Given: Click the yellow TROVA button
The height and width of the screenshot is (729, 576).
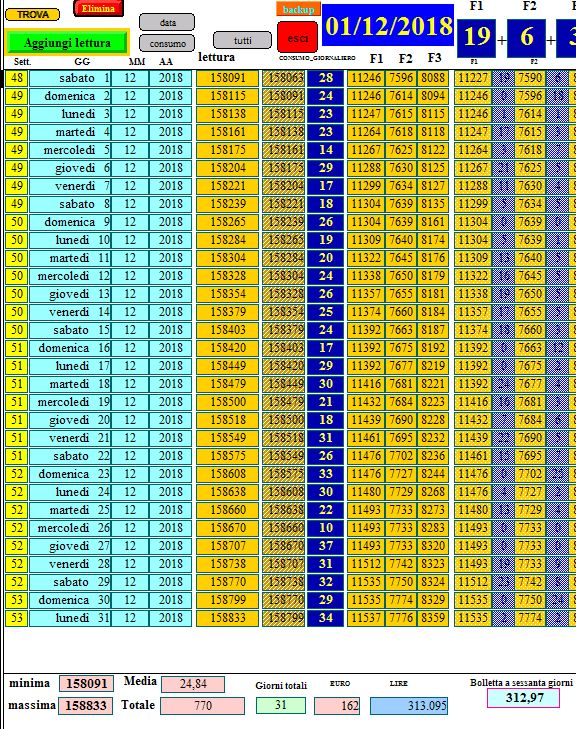Looking at the screenshot, I should (33, 14).
